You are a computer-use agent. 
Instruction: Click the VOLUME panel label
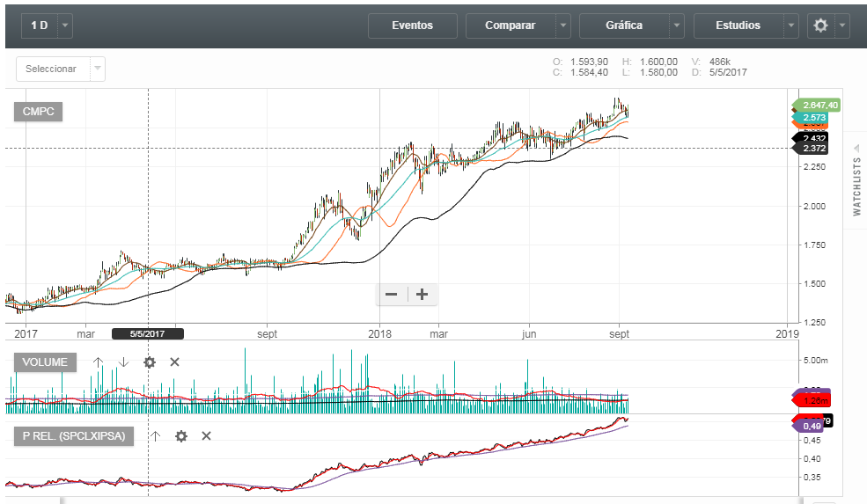[46, 362]
